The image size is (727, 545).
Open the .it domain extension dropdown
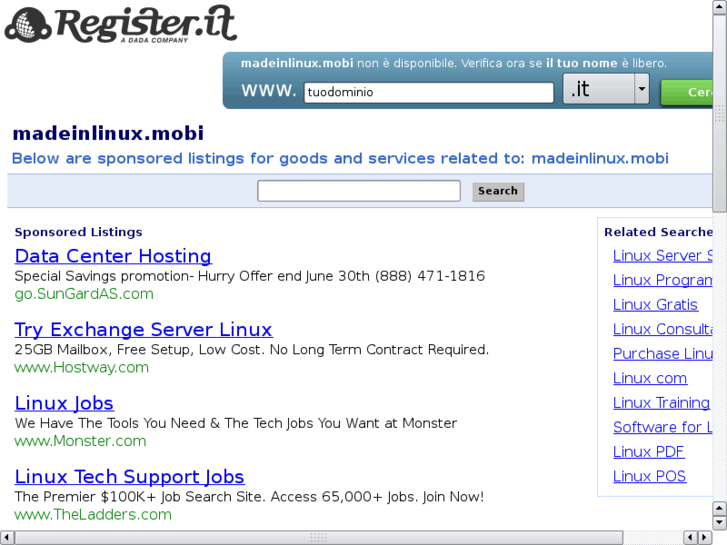pos(606,88)
